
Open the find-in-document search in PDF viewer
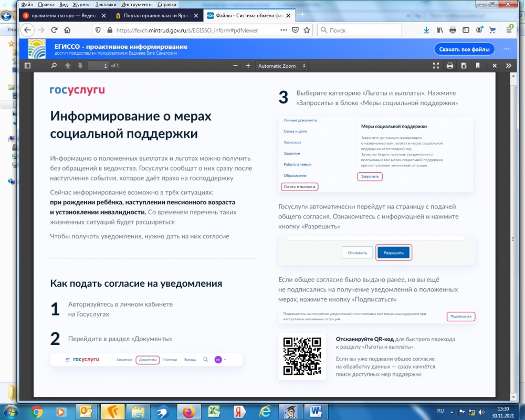coord(54,66)
